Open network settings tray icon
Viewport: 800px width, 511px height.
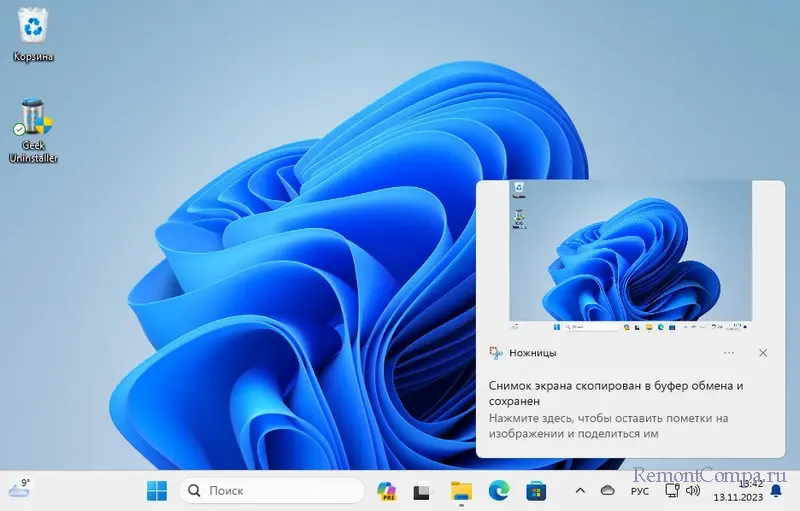(672, 491)
